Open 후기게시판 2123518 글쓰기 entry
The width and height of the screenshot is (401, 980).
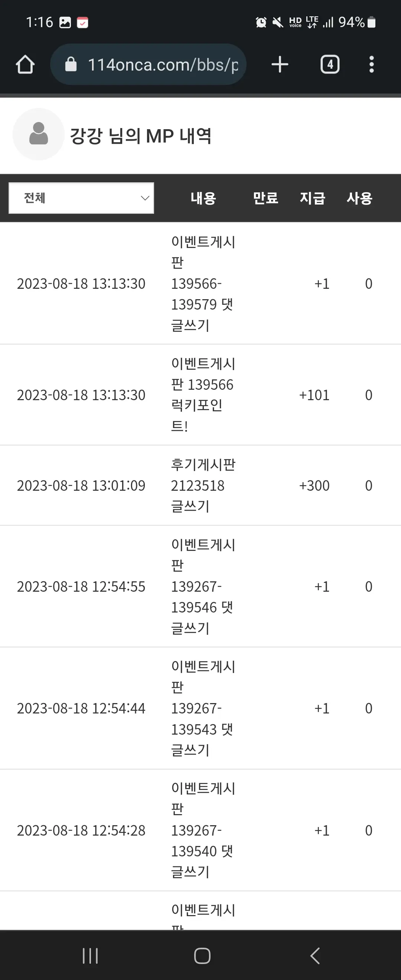pyautogui.click(x=203, y=486)
